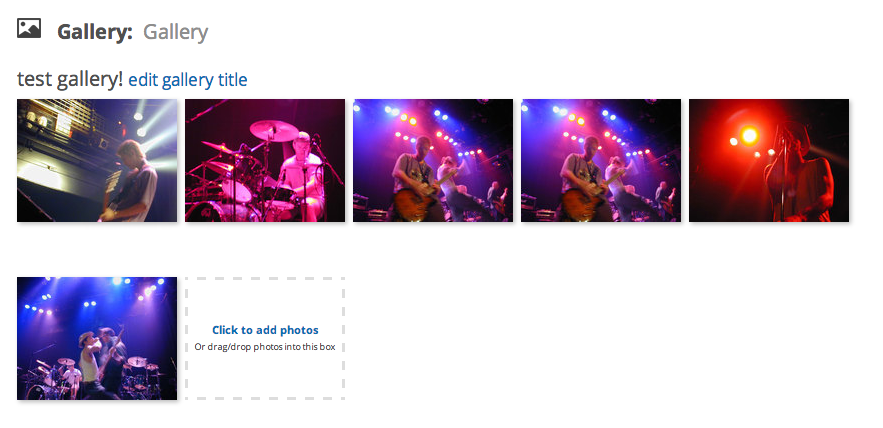Select the pink-lit drummer thumbnail
This screenshot has height=428, width=883.
coord(265,160)
